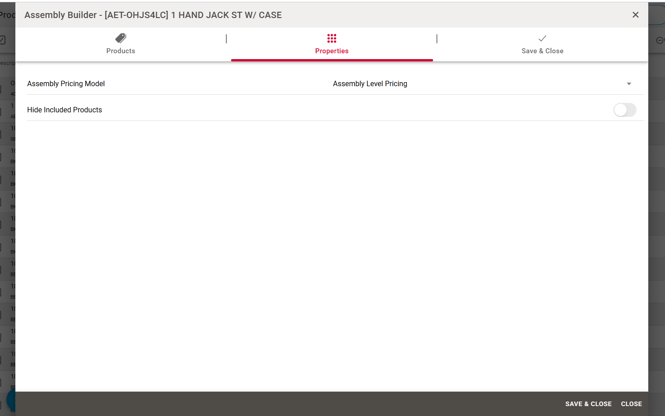665x416 pixels.
Task: Click the Hide Included Products label
Action: (64, 110)
